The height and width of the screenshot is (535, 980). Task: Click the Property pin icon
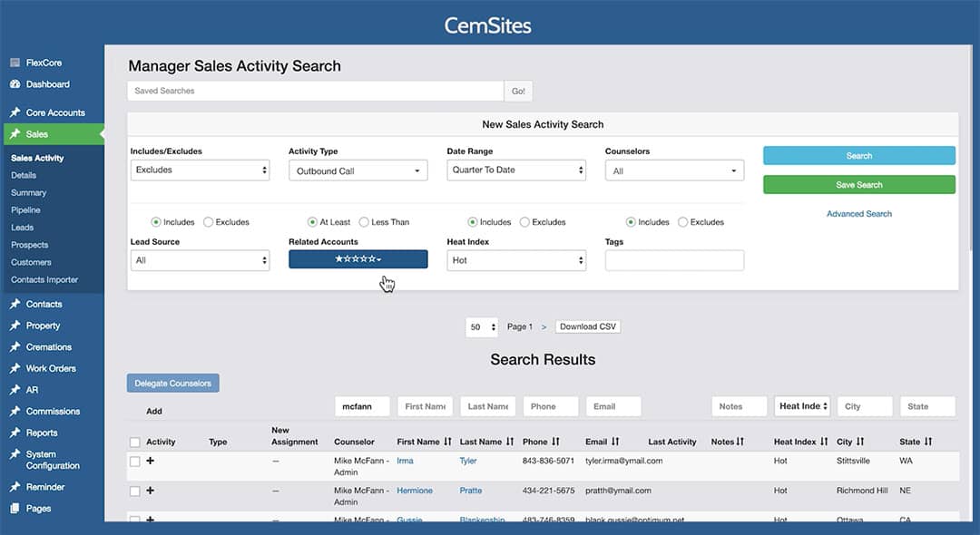pos(15,326)
